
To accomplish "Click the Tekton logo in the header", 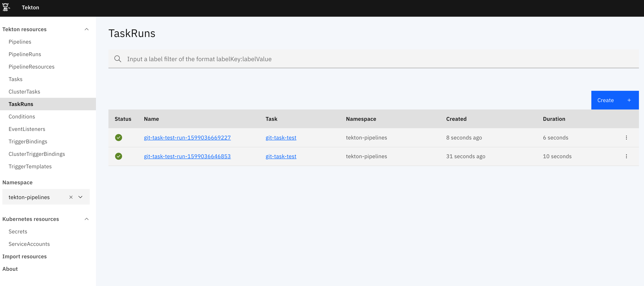I will 6,7.
